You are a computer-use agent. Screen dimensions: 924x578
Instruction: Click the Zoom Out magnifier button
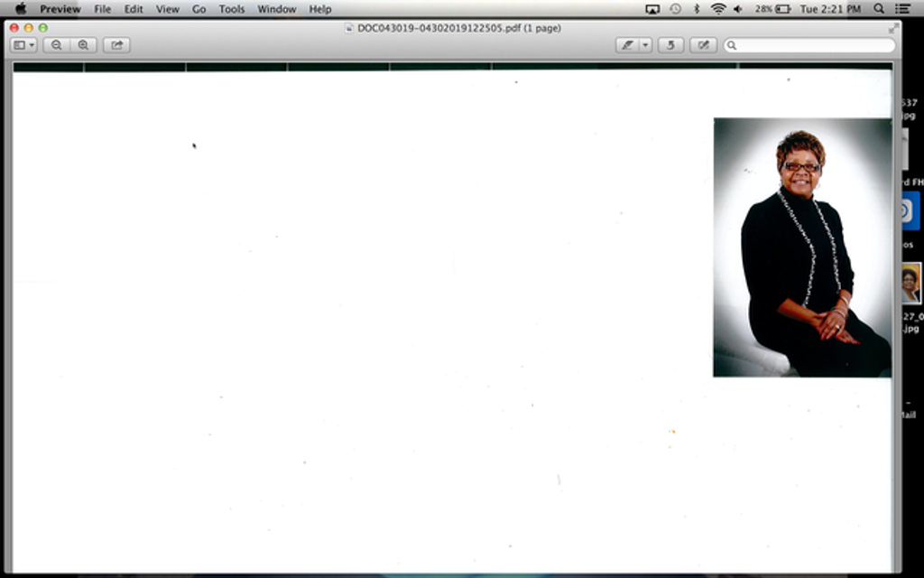[x=57, y=45]
